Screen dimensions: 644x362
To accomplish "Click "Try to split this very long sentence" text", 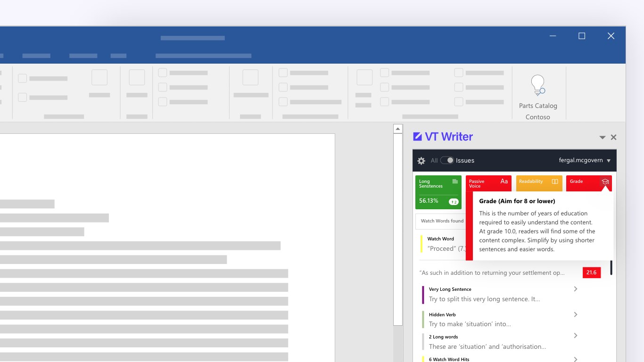I will (x=485, y=299).
